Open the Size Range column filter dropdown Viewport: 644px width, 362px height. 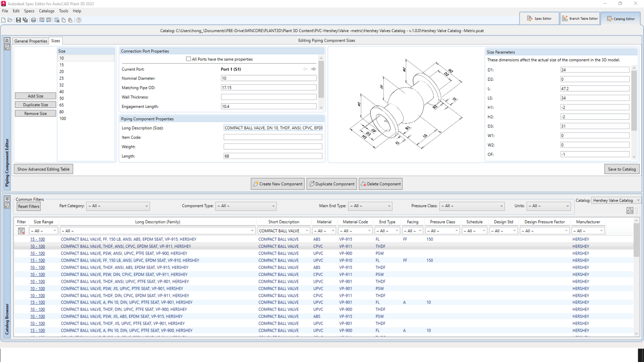point(43,231)
